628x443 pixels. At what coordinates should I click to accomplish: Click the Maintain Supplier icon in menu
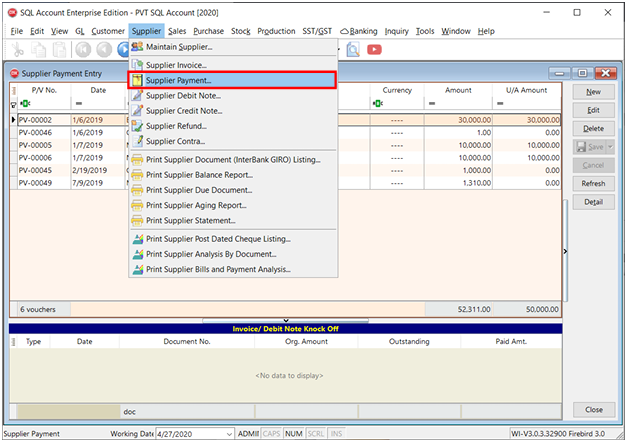click(137, 47)
